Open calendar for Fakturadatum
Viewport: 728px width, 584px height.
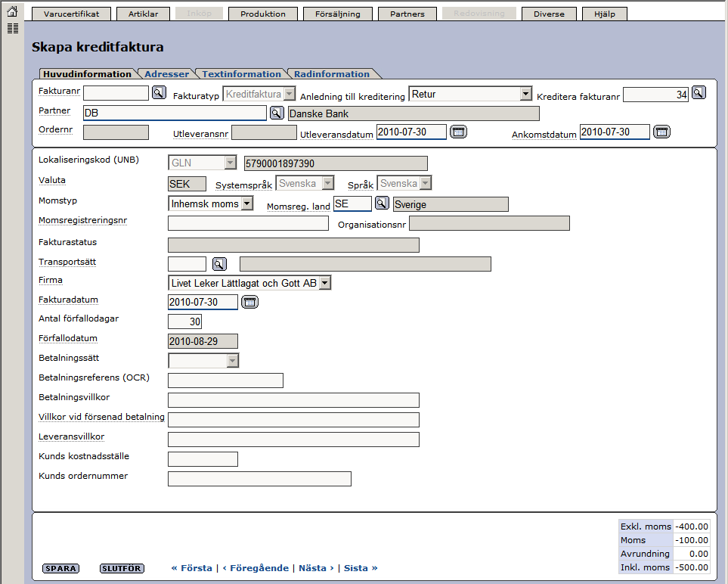pyautogui.click(x=249, y=302)
